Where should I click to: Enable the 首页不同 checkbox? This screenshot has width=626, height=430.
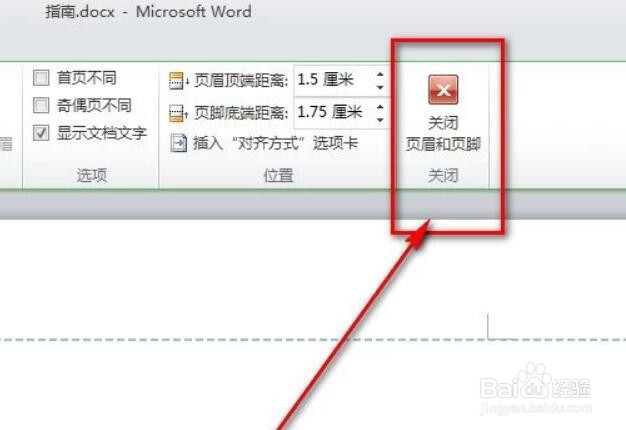(41, 77)
